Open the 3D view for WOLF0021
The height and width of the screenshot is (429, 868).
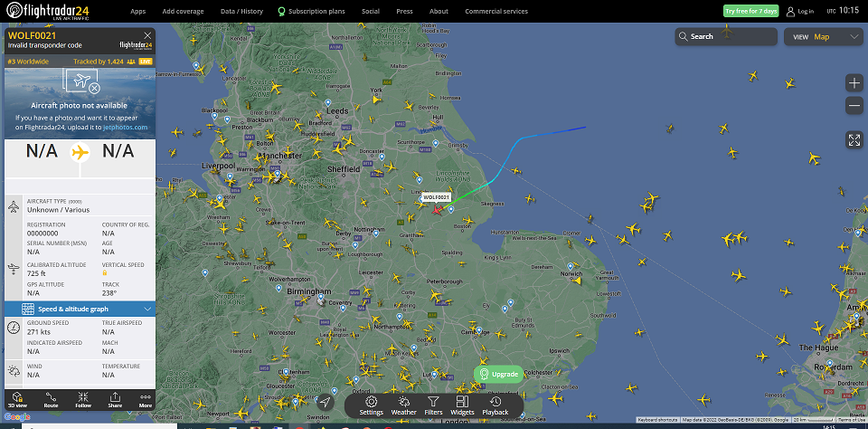click(19, 400)
